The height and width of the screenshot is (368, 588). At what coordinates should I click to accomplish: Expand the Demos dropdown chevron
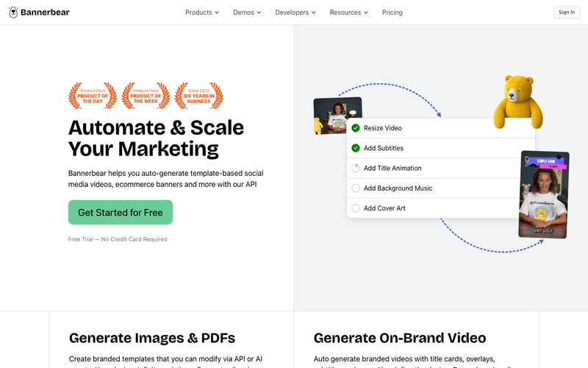coord(259,13)
